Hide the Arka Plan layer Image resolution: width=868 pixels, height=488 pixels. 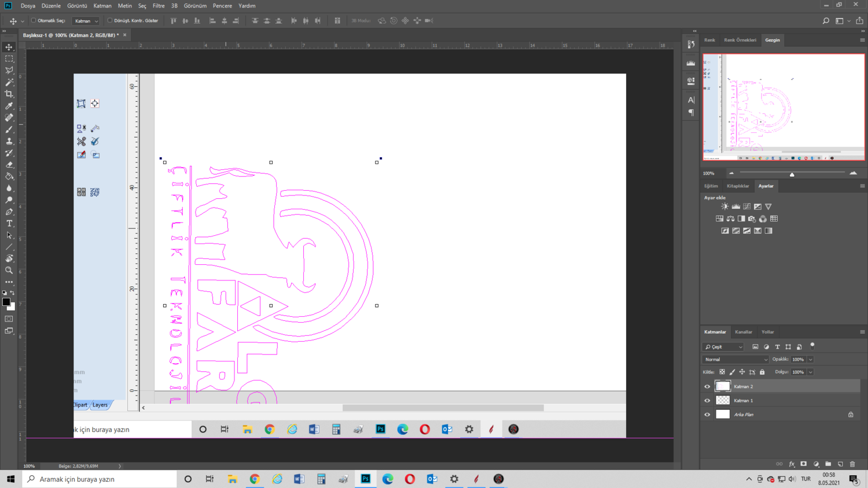707,415
